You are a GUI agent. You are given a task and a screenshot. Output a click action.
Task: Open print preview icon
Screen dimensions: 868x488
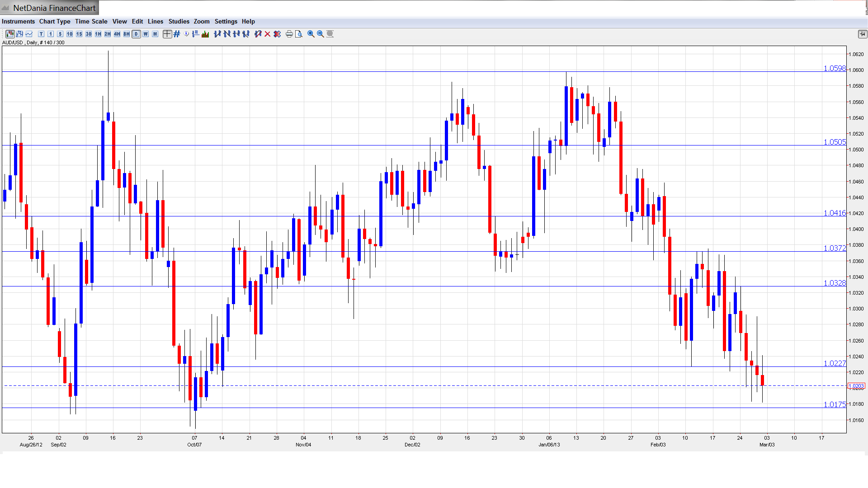point(299,34)
